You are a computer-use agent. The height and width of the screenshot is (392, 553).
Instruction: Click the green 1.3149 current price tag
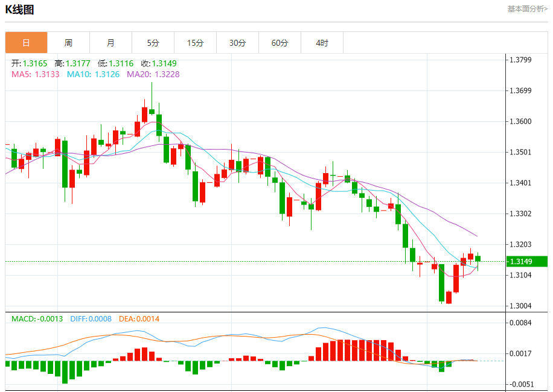526,261
